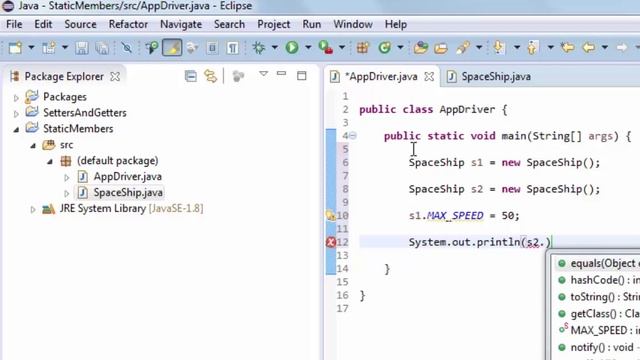The width and height of the screenshot is (640, 360).
Task: Toggle Block Selection Mode icon
Action: pyautogui.click(x=212, y=48)
